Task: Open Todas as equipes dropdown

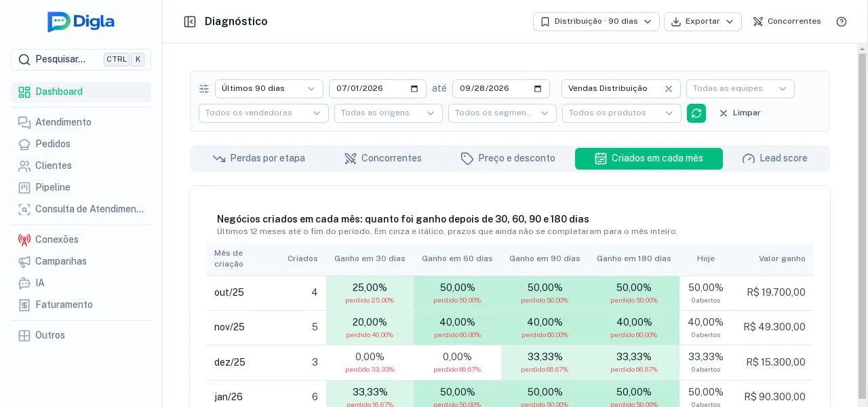Action: pos(741,89)
